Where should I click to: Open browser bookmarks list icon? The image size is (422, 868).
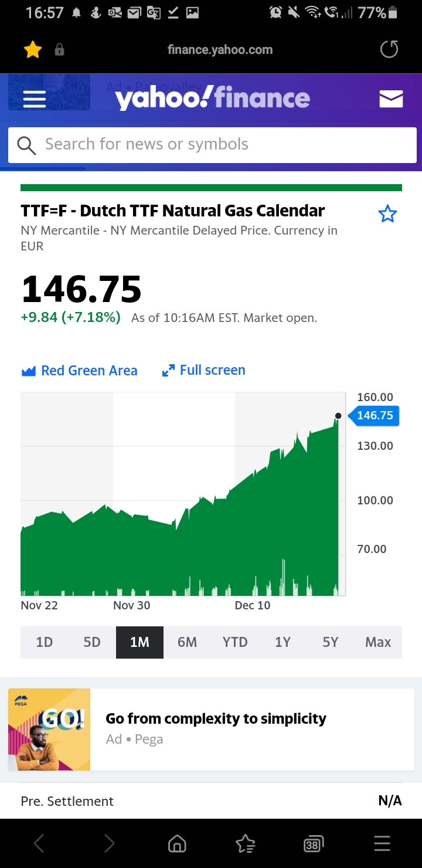click(245, 844)
